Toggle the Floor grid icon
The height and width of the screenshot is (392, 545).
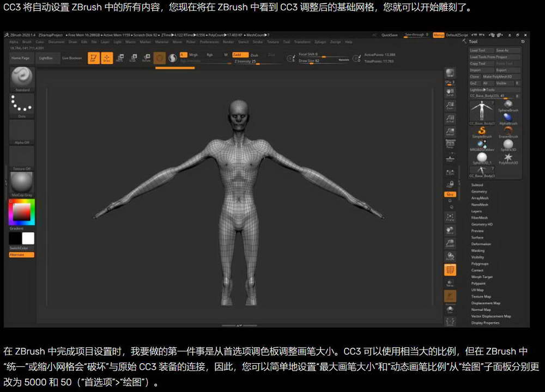(450, 158)
